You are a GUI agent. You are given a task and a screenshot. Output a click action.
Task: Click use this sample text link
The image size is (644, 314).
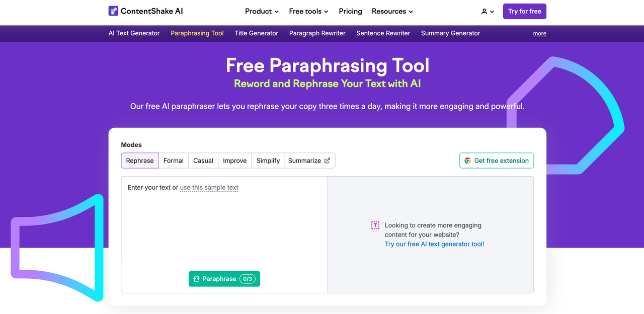click(x=209, y=187)
